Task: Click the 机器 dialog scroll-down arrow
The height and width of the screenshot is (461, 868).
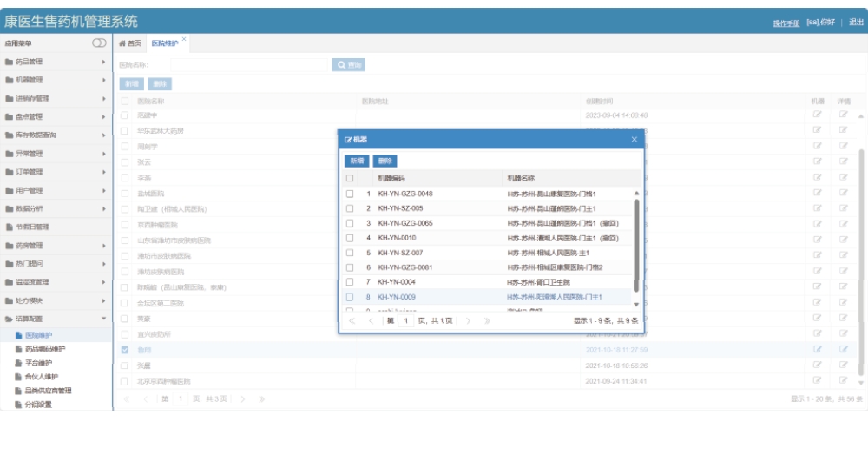Action: pos(636,305)
